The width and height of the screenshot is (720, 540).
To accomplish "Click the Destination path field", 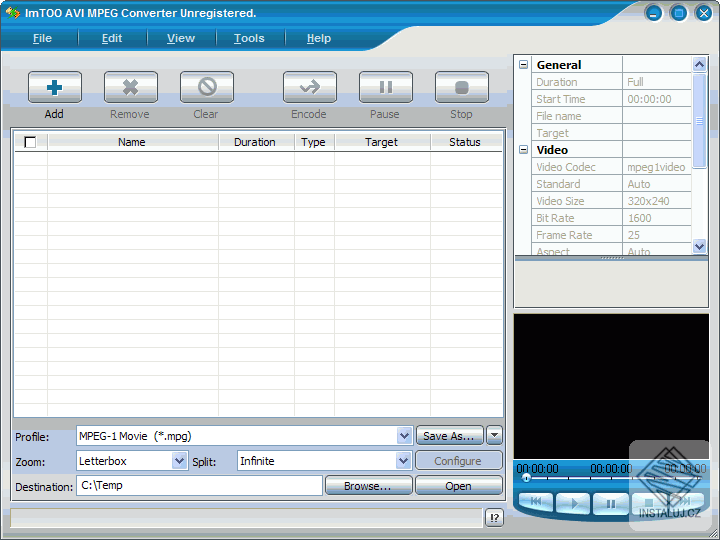I will click(199, 486).
